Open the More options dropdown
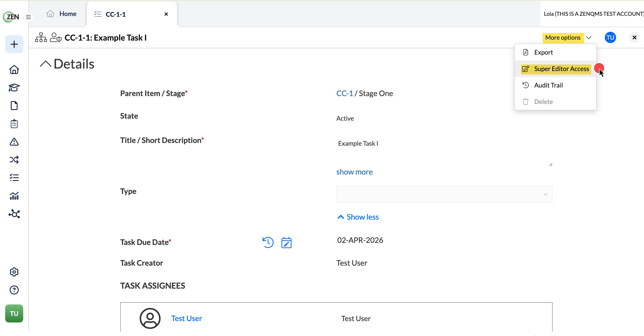The image size is (644, 336). 563,38
